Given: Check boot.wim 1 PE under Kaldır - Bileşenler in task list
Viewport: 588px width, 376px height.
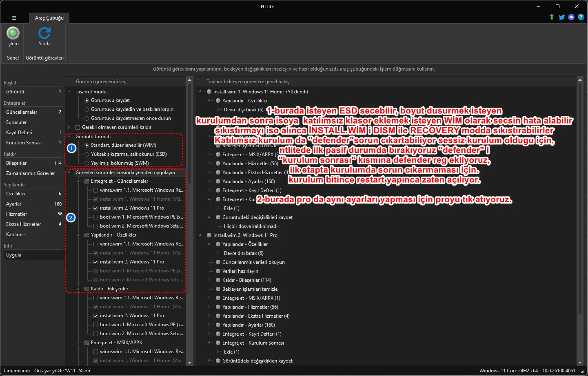Looking at the screenshot, I should [95, 325].
